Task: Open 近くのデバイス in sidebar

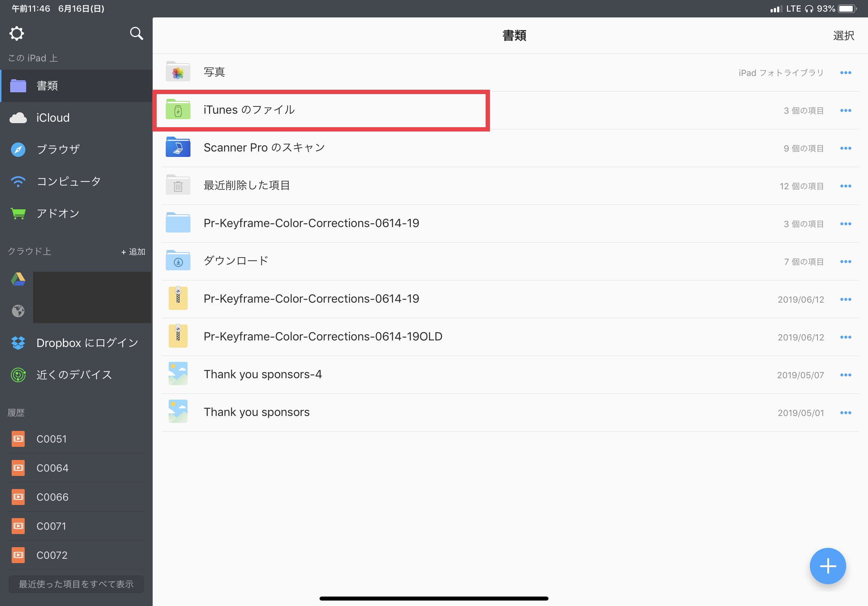Action: pos(74,375)
